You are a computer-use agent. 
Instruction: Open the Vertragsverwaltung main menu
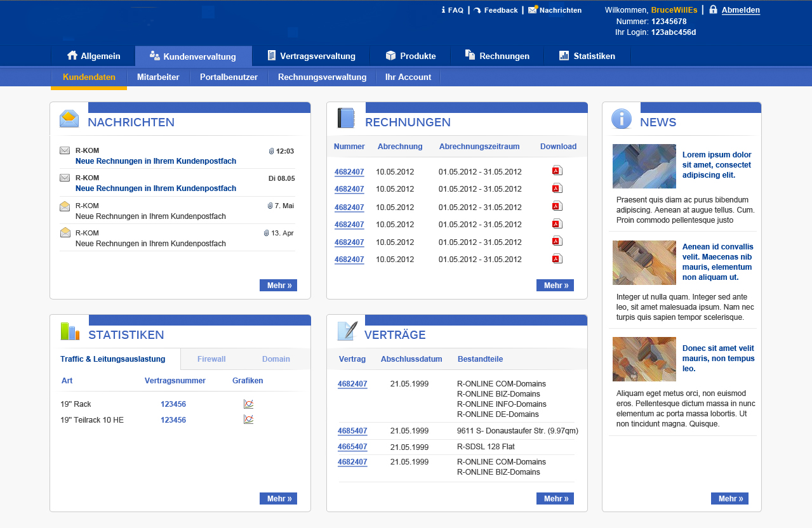point(310,56)
